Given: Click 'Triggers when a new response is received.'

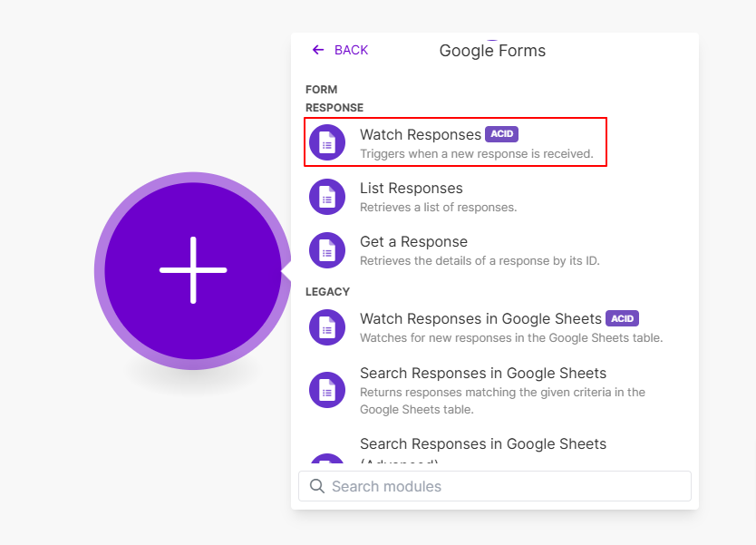Looking at the screenshot, I should [477, 154].
